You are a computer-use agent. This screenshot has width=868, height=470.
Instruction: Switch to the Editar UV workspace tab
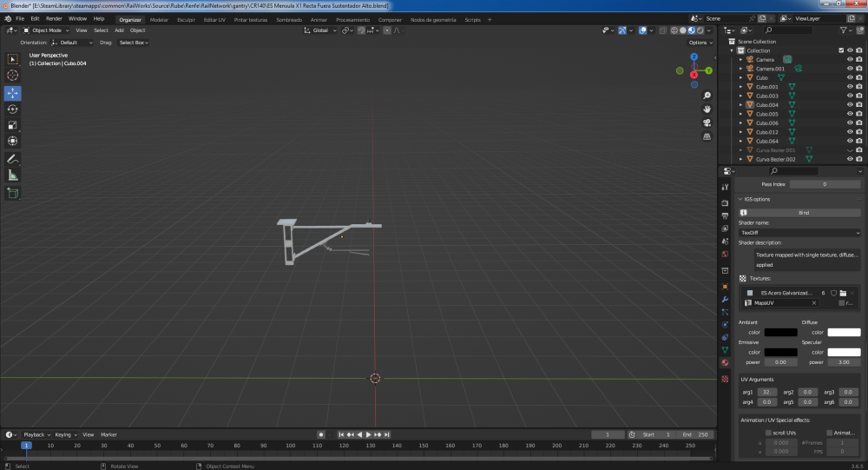[x=214, y=19]
